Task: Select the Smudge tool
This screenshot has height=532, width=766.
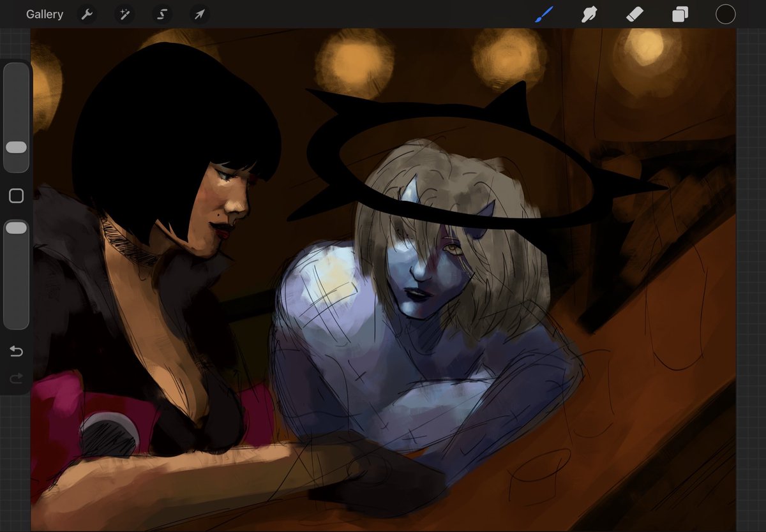Action: click(x=589, y=14)
